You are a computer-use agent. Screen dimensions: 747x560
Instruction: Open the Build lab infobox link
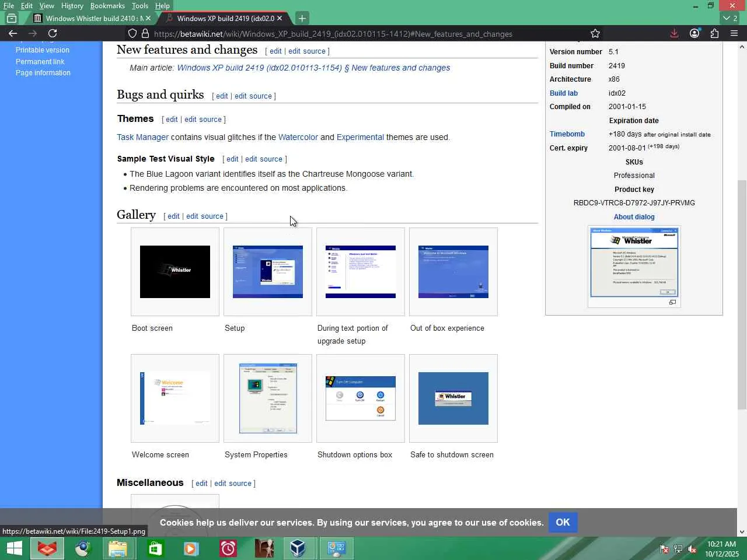pos(564,93)
